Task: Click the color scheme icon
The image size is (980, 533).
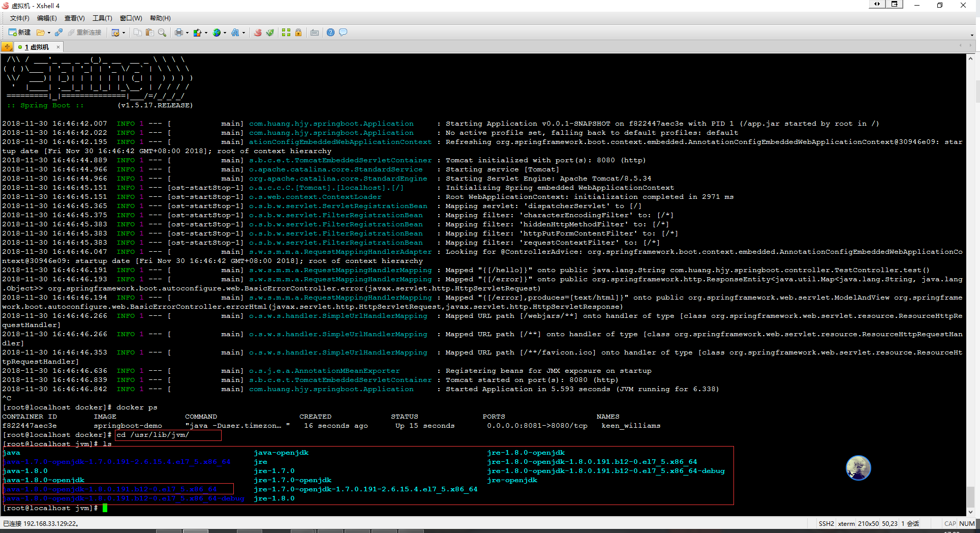Action: [x=197, y=33]
